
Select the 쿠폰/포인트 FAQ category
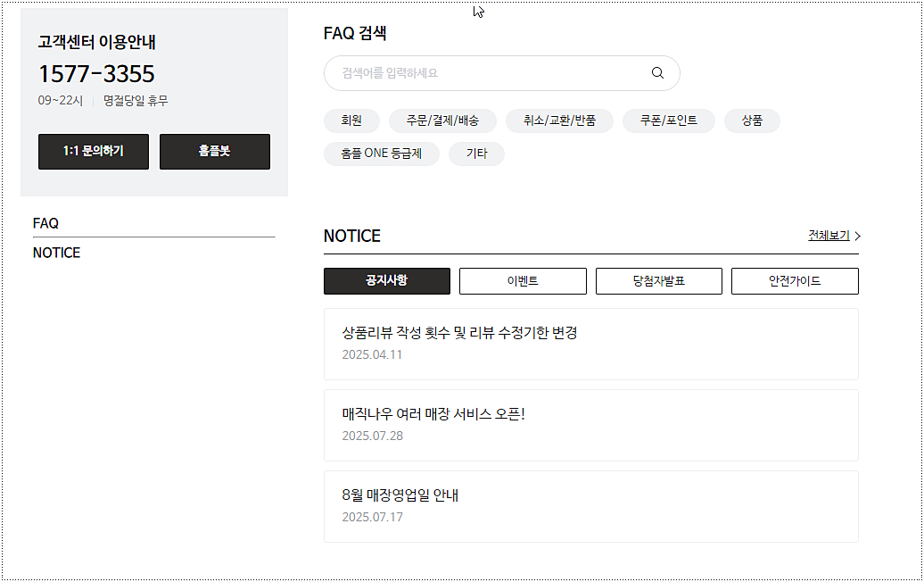click(x=668, y=121)
